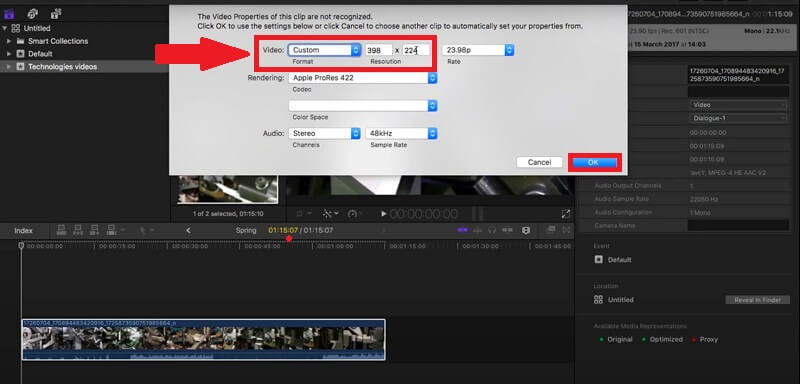Click the Default event star icon
800x384 pixels.
coord(20,54)
